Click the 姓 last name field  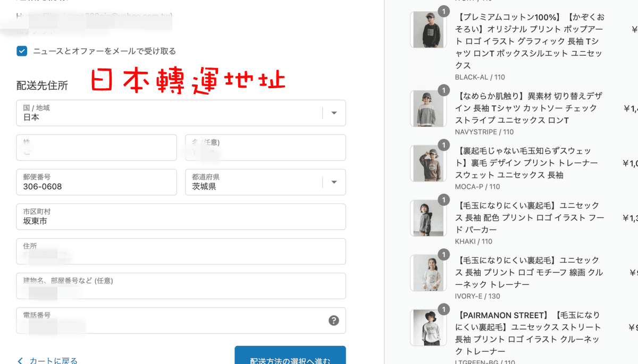pos(97,148)
